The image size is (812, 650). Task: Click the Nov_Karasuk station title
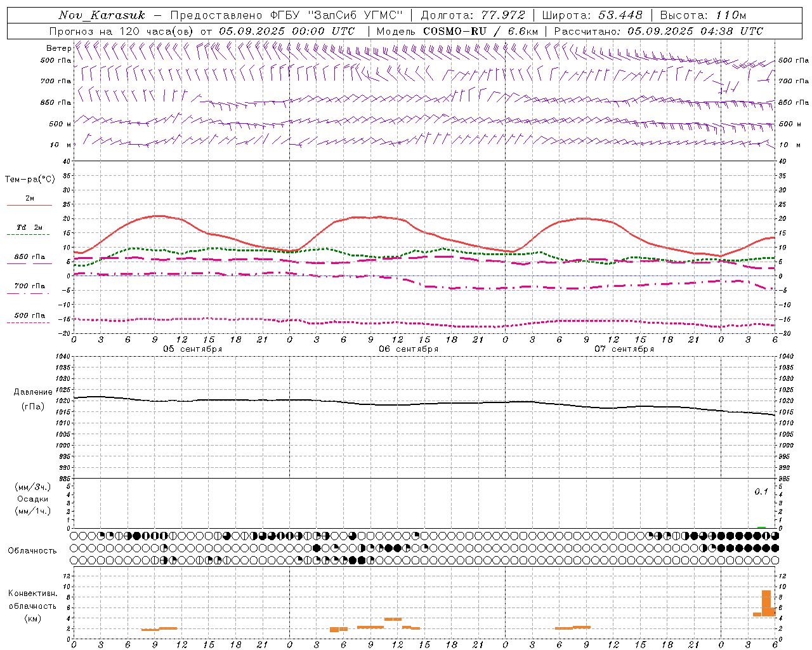pyautogui.click(x=101, y=15)
